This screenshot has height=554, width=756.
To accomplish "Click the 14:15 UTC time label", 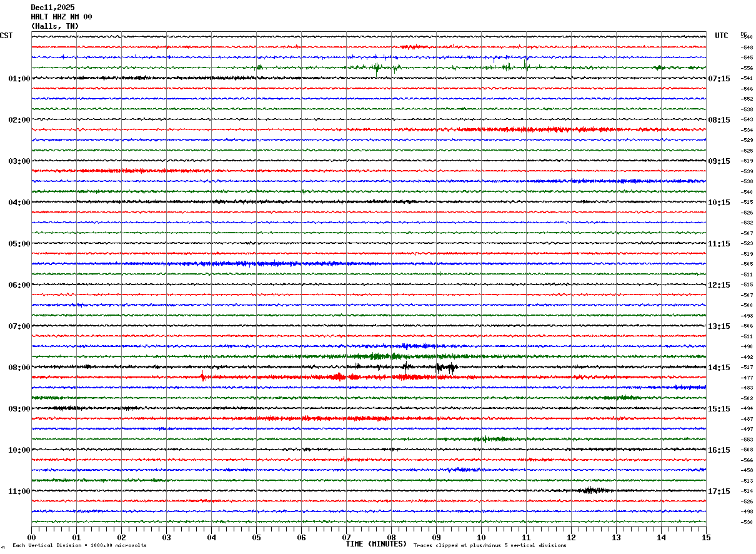I will coord(719,368).
